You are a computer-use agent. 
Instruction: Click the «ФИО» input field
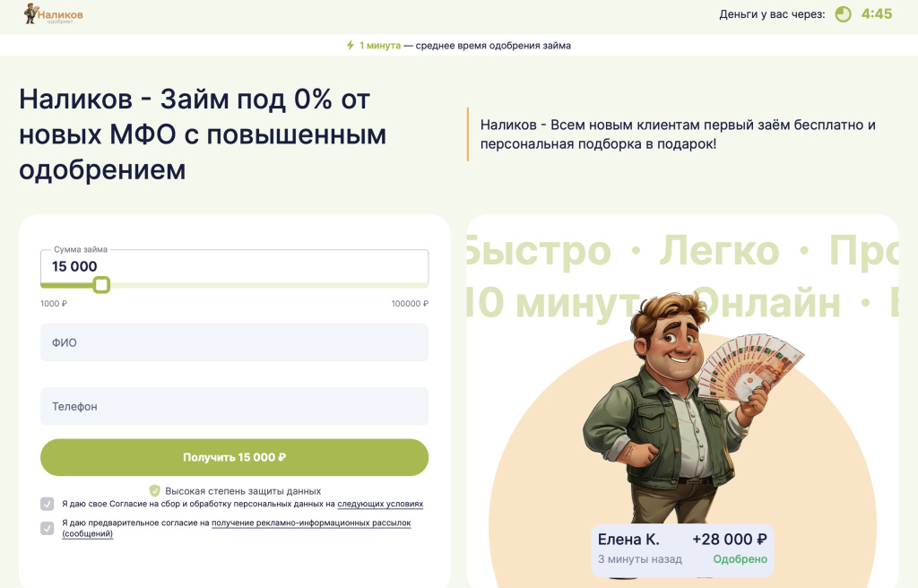click(x=233, y=342)
